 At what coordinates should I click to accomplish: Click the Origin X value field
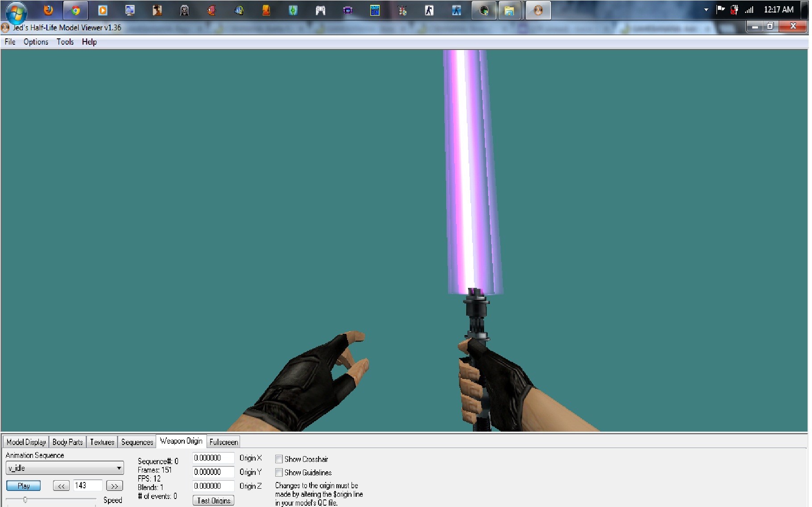pyautogui.click(x=213, y=458)
